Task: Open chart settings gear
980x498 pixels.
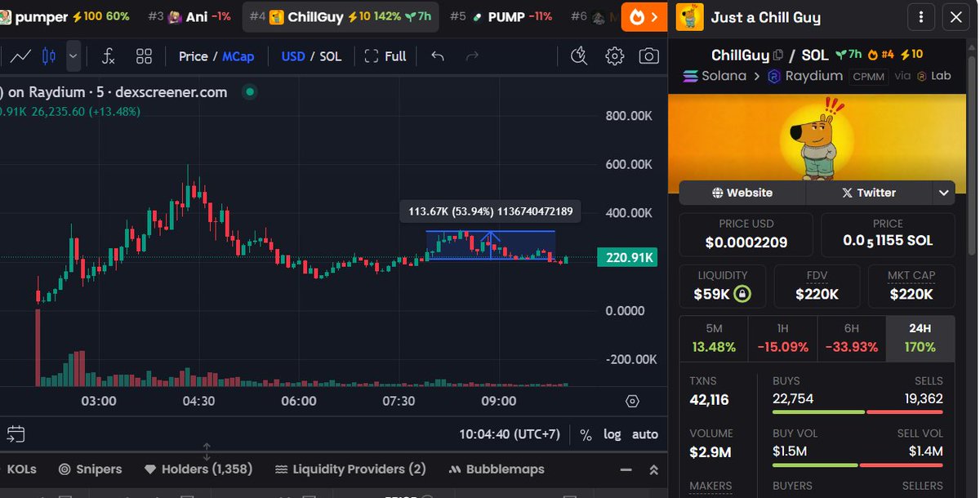Action: coord(615,56)
